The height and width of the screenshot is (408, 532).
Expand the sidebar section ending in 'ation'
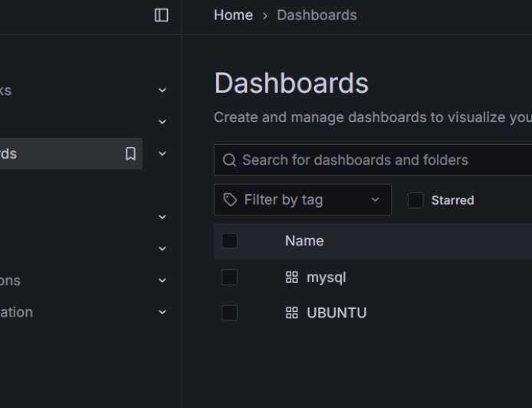coord(163,312)
